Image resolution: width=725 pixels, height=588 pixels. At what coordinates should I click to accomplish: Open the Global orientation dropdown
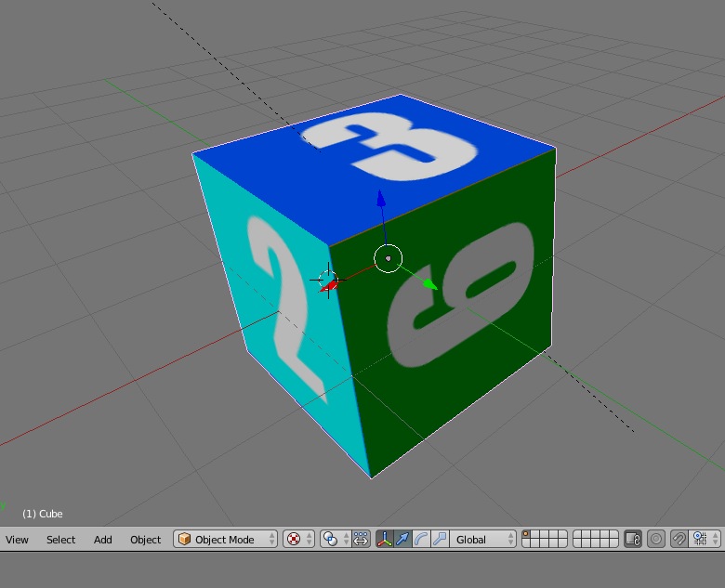click(483, 539)
